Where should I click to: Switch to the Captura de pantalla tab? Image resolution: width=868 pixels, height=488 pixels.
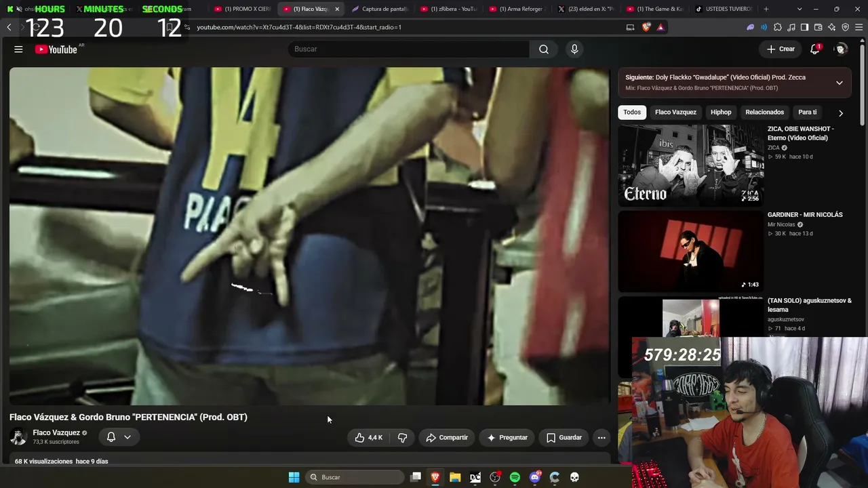pyautogui.click(x=380, y=9)
